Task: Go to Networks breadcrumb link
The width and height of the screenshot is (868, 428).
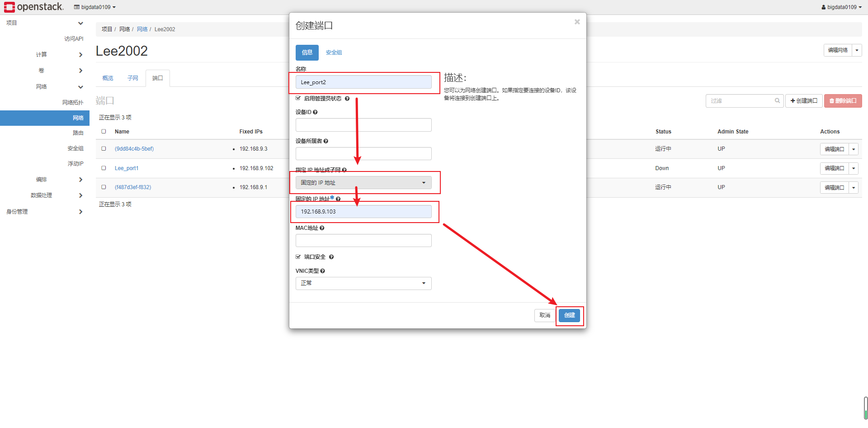Action: [142, 29]
